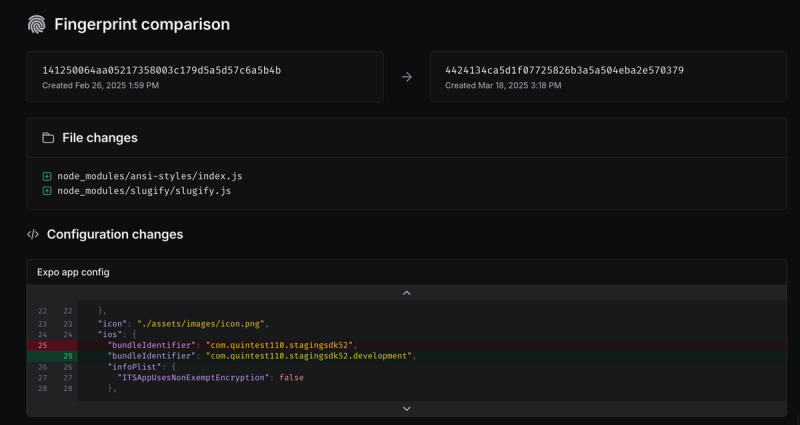Click the folder icon next to File changes
Viewport: 800px width, 425px height.
[48, 138]
